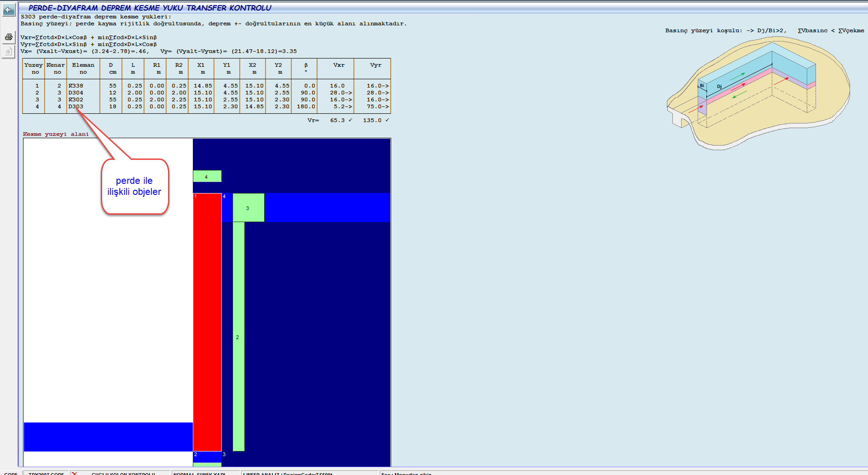This screenshot has height=475, width=868.
Task: Click GUCLU KOLON KONTROLU in status bar
Action: 123,473
